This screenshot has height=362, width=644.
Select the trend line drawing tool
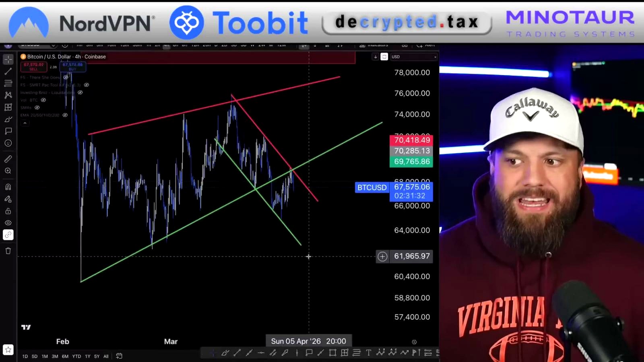tap(8, 72)
